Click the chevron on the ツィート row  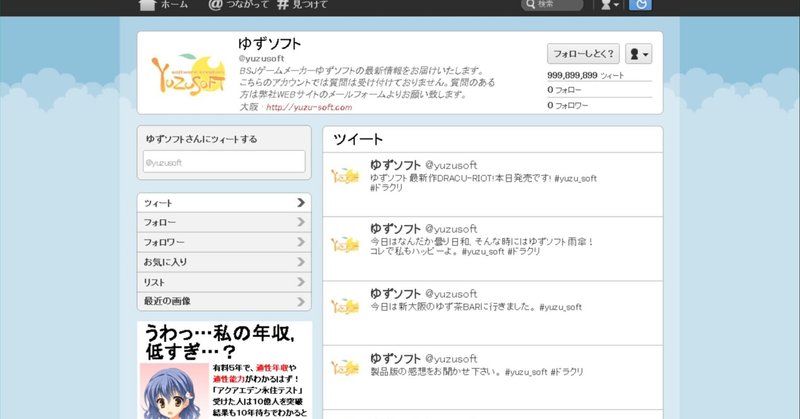301,203
